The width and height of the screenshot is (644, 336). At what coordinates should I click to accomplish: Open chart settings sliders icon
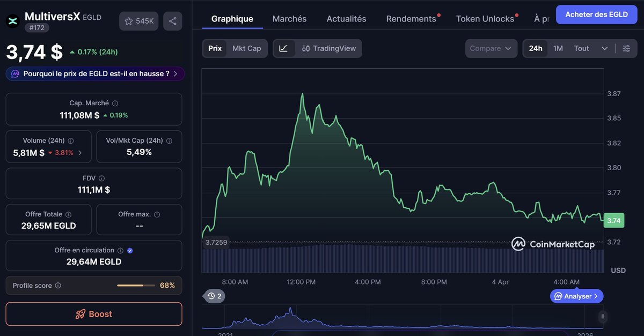point(626,48)
